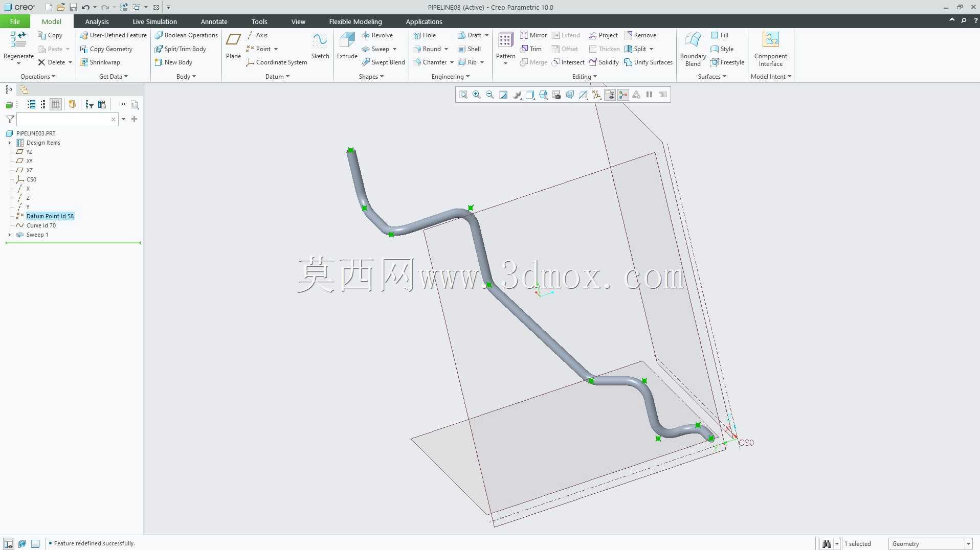Image resolution: width=980 pixels, height=550 pixels.
Task: Click the Open file icon
Action: (x=60, y=7)
